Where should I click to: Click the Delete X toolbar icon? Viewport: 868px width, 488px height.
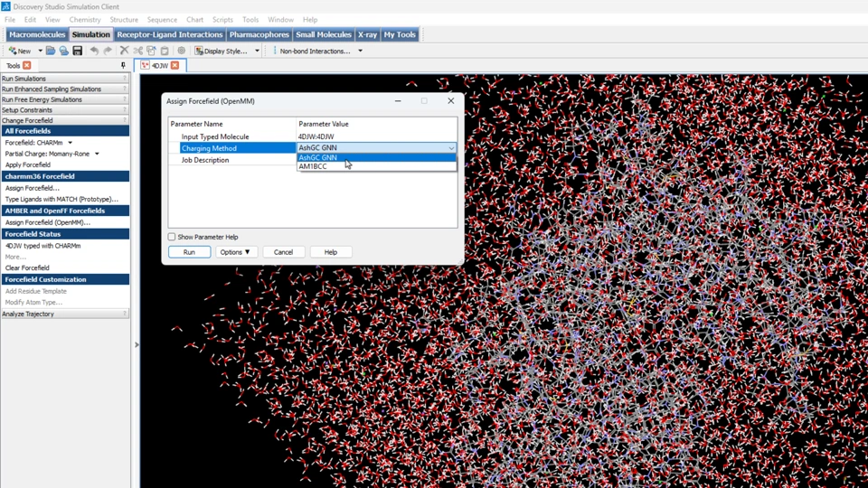125,51
